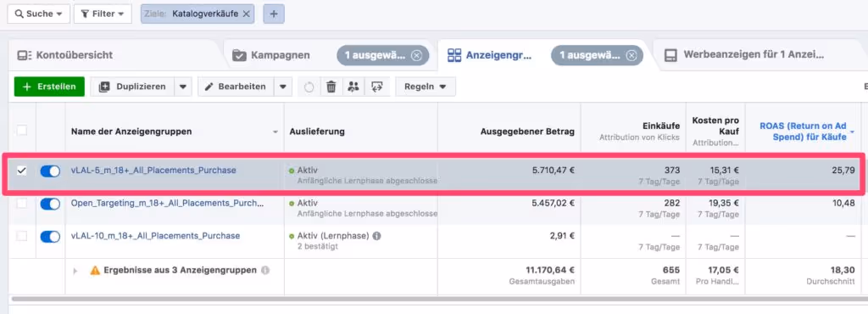Click the audience people icon in toolbar

pos(353,87)
